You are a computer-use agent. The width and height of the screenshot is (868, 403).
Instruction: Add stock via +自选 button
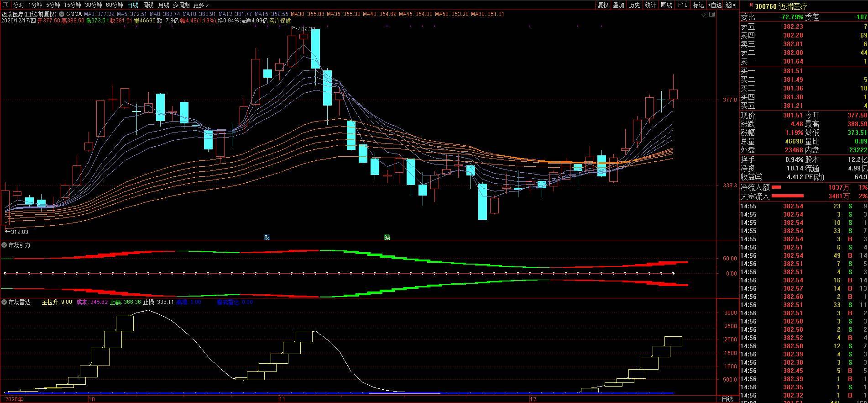[715, 5]
